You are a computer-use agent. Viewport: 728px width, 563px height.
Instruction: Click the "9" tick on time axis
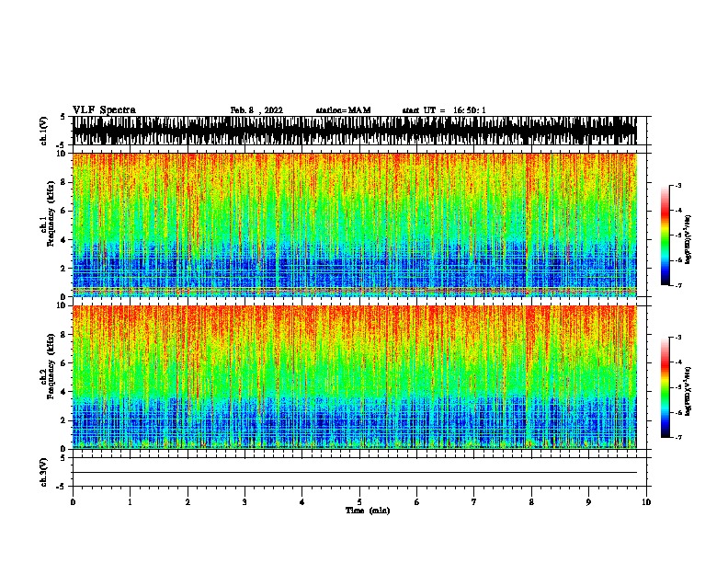[x=588, y=502]
